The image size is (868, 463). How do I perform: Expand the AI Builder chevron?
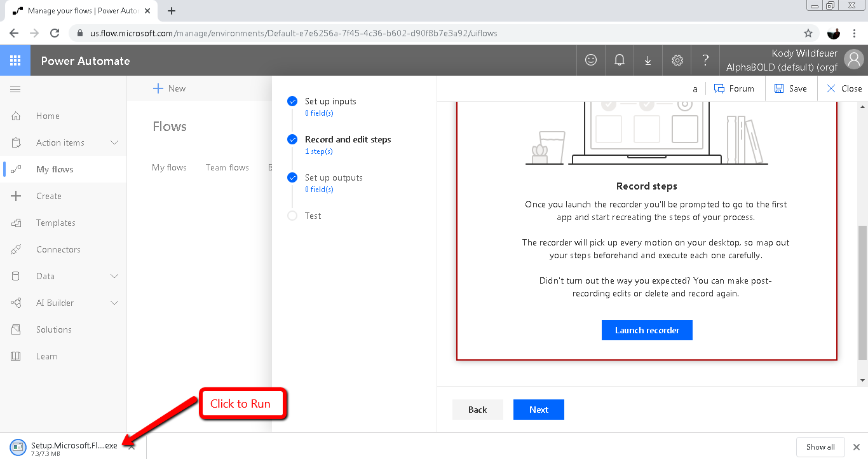point(114,303)
